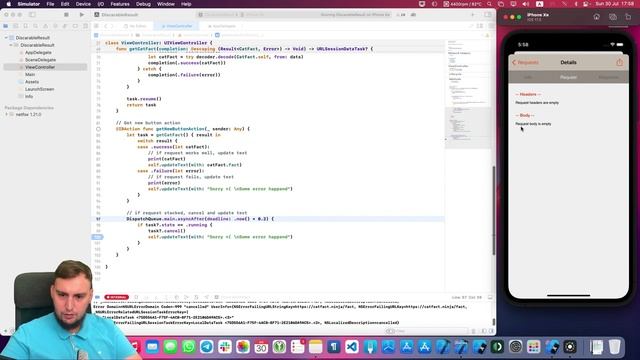
Task: Open LaunchScreen file in navigator
Action: (39, 89)
